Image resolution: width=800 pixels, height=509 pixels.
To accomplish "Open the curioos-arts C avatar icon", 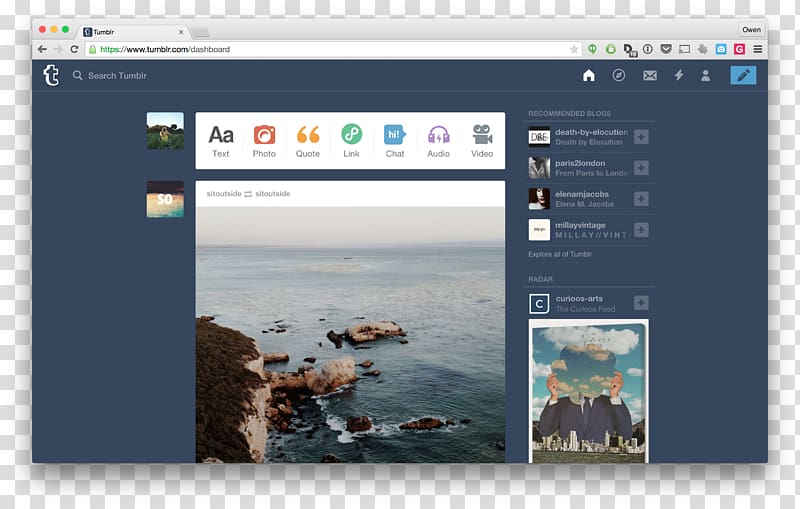I will coord(539,303).
